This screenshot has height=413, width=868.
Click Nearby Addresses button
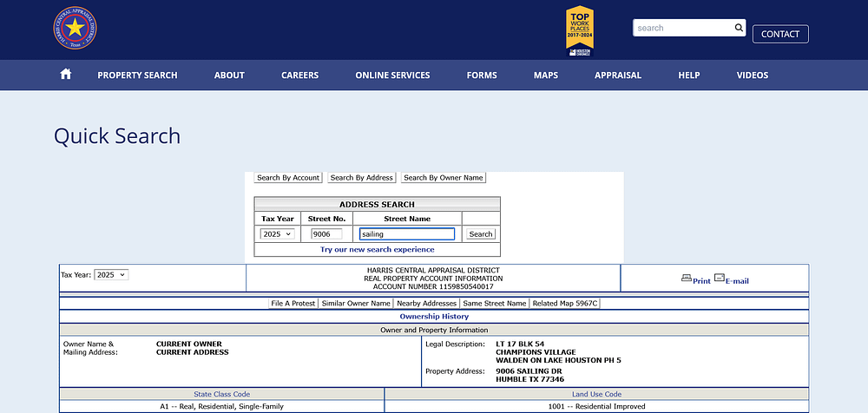click(426, 304)
